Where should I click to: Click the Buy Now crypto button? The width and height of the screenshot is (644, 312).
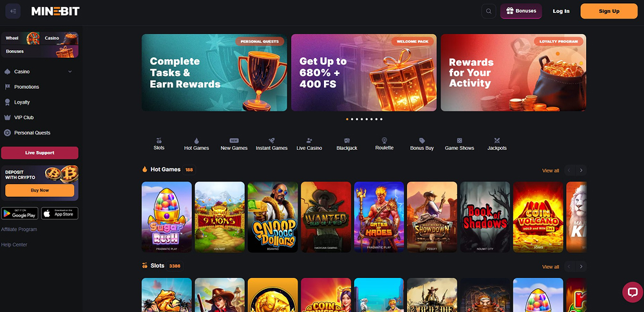click(x=40, y=190)
